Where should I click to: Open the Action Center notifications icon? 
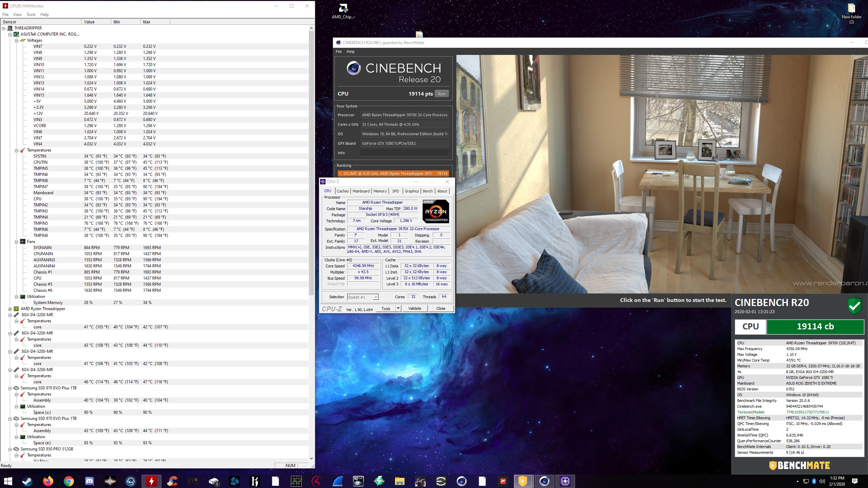855,481
